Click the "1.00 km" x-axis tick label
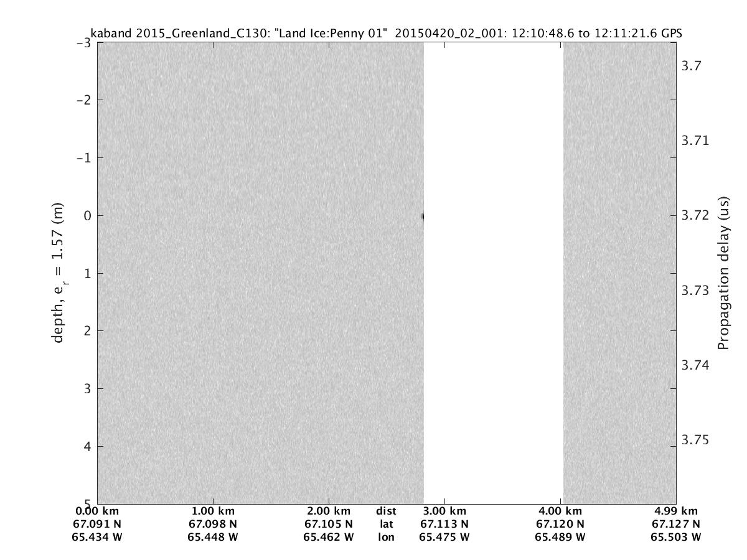Viewport: 747px width, 560px height. click(213, 511)
